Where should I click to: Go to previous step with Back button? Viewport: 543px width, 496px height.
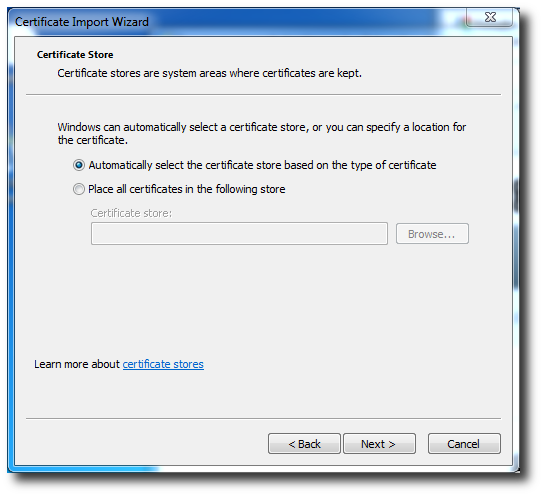click(304, 444)
